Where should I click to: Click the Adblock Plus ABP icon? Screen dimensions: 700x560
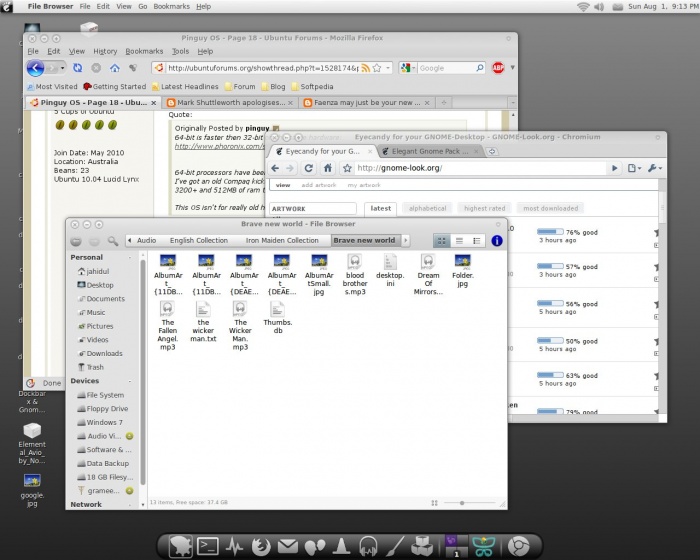pos(498,68)
